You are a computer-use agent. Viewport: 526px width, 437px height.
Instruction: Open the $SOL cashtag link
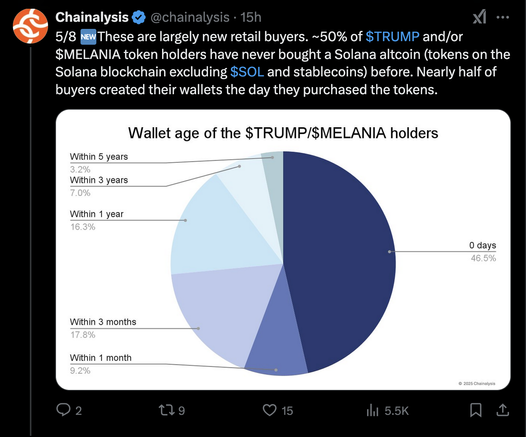tap(247, 72)
